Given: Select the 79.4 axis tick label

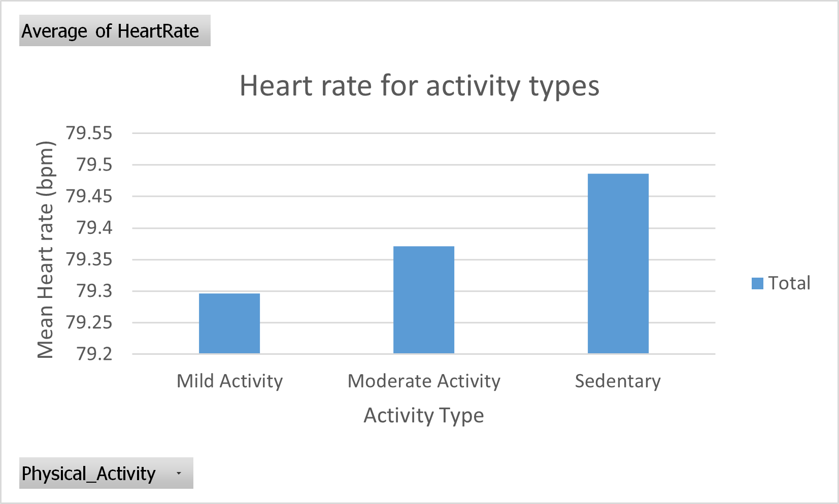Looking at the screenshot, I should pos(94,228).
